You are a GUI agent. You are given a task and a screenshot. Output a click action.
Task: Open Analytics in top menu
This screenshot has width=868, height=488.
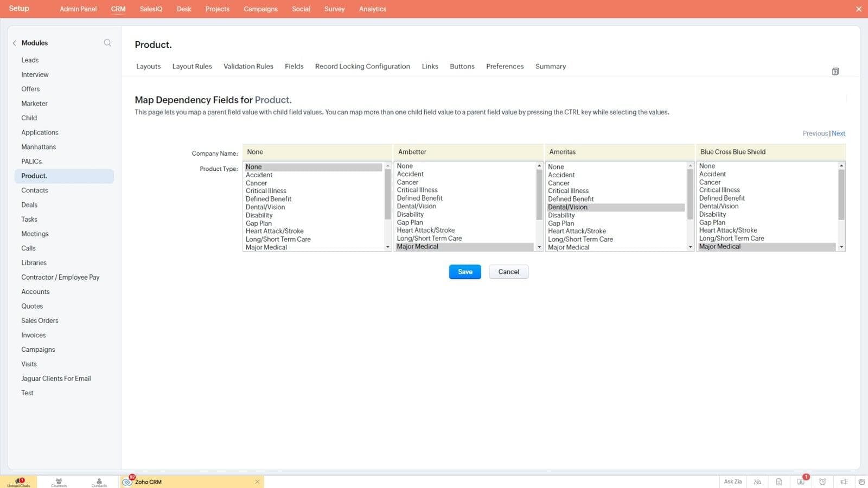coord(373,9)
